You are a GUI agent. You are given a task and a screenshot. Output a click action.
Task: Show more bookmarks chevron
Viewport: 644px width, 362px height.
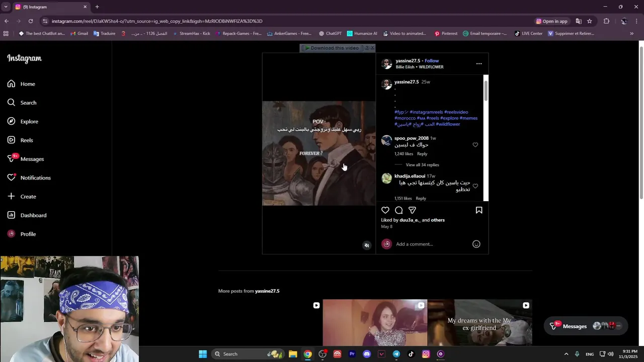point(631,34)
